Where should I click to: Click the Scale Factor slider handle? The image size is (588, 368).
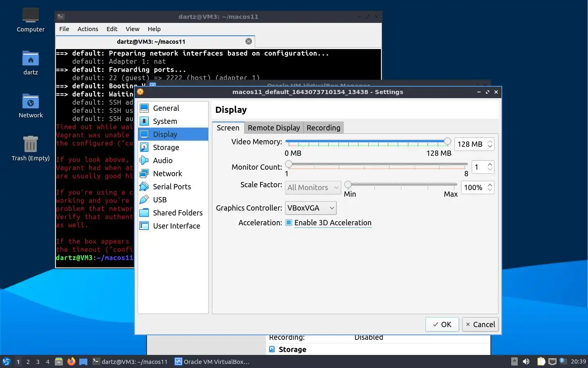(x=348, y=185)
